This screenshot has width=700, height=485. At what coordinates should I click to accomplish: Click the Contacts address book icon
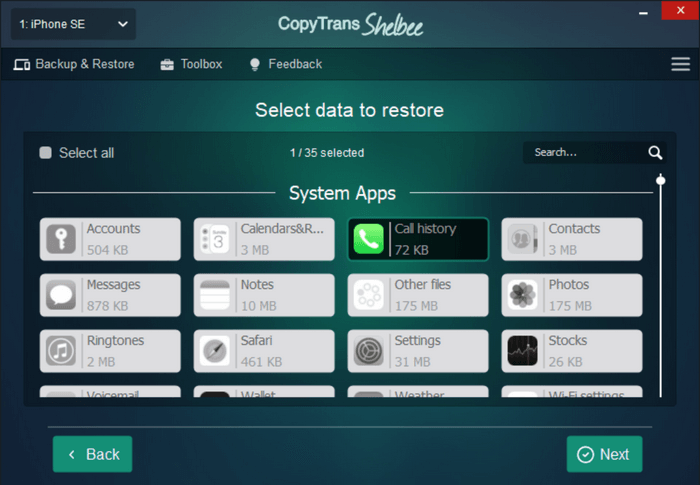[x=522, y=239]
